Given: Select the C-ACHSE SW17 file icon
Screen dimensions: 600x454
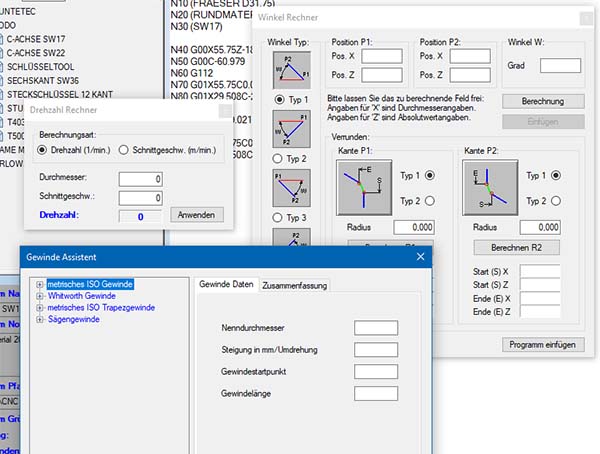Looking at the screenshot, I should coord(1,39).
